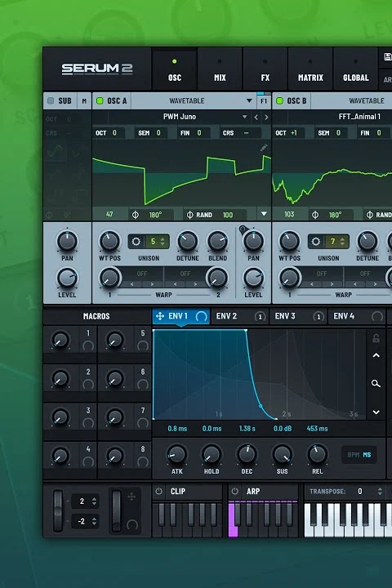Click the SUB LEVEL knob
Screen dimensions: 392x588
[x=67, y=278]
